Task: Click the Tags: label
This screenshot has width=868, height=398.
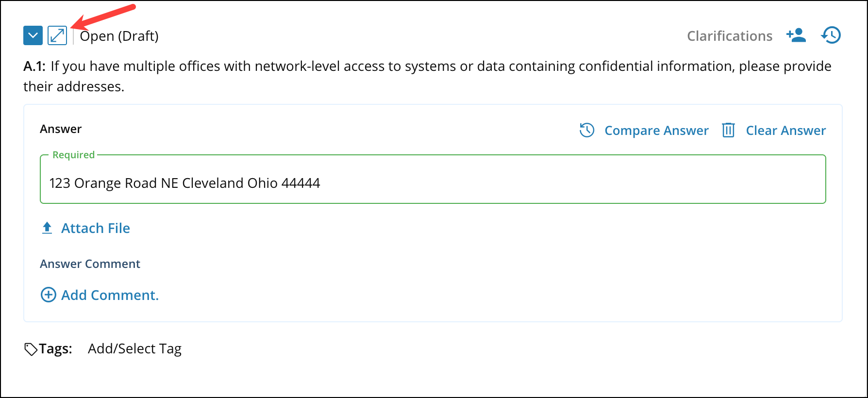Action: pos(55,348)
